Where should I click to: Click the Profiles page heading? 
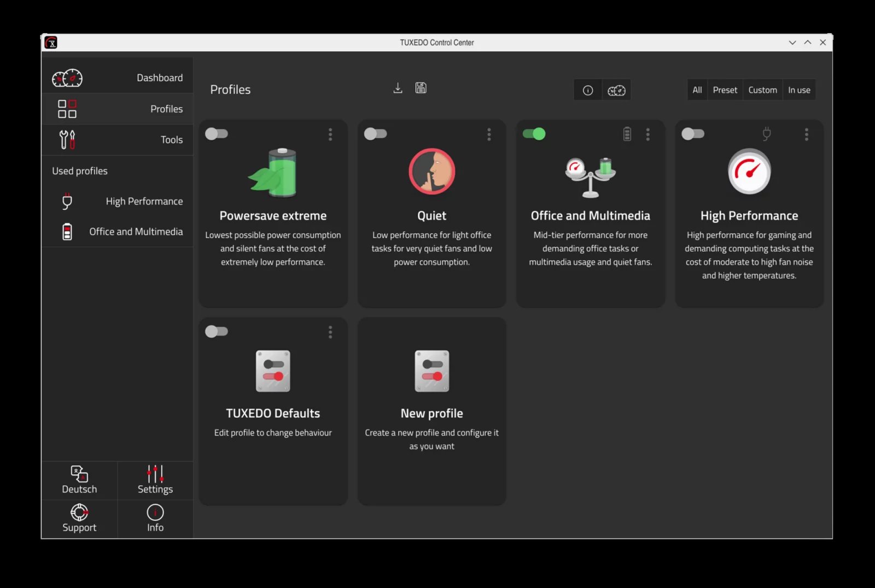pyautogui.click(x=230, y=90)
